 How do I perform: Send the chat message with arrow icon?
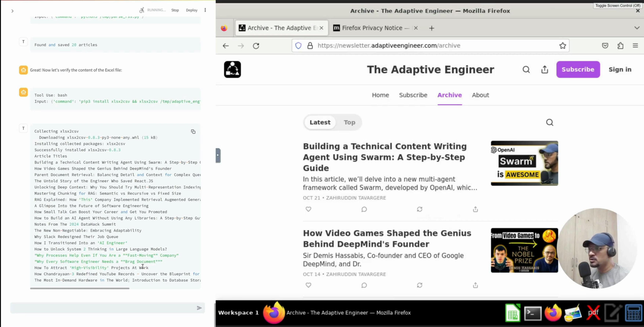[199, 308]
